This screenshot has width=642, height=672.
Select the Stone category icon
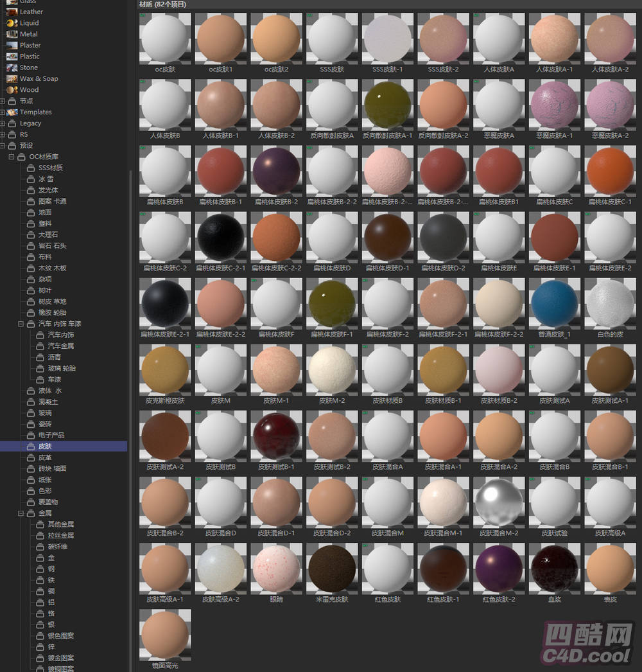pos(12,67)
